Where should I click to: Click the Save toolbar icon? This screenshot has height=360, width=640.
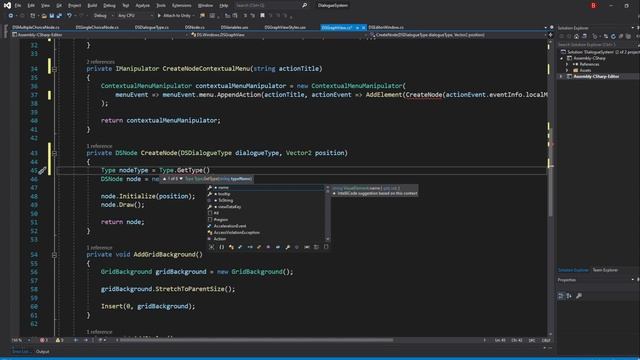(x=52, y=16)
